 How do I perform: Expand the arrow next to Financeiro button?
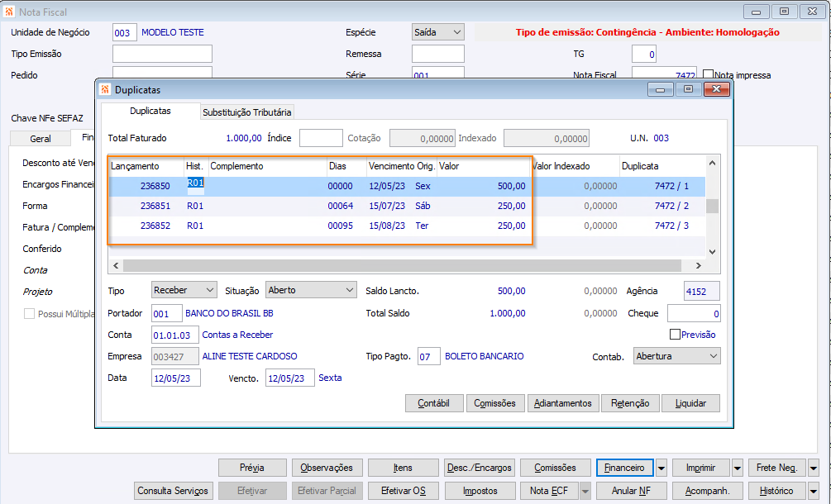pos(661,468)
